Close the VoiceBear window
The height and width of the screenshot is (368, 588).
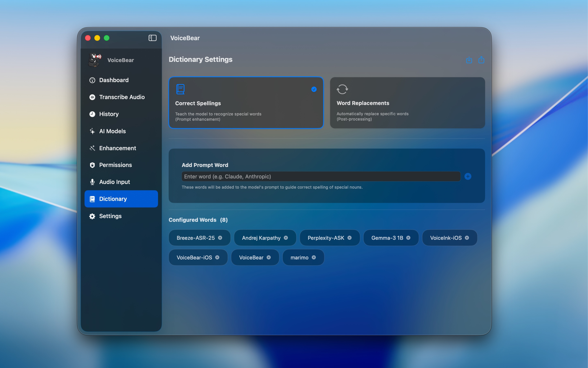[x=88, y=38]
